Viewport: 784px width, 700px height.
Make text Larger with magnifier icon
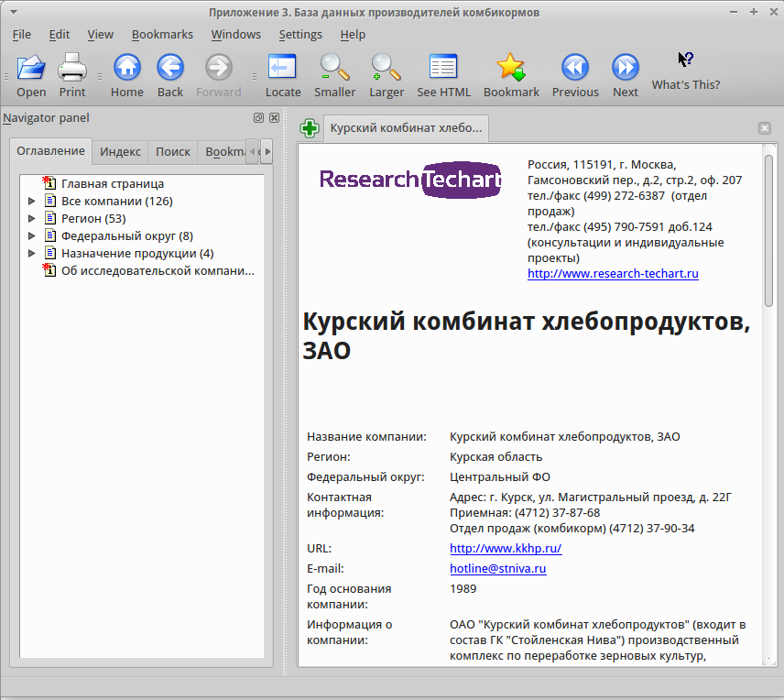(x=386, y=68)
